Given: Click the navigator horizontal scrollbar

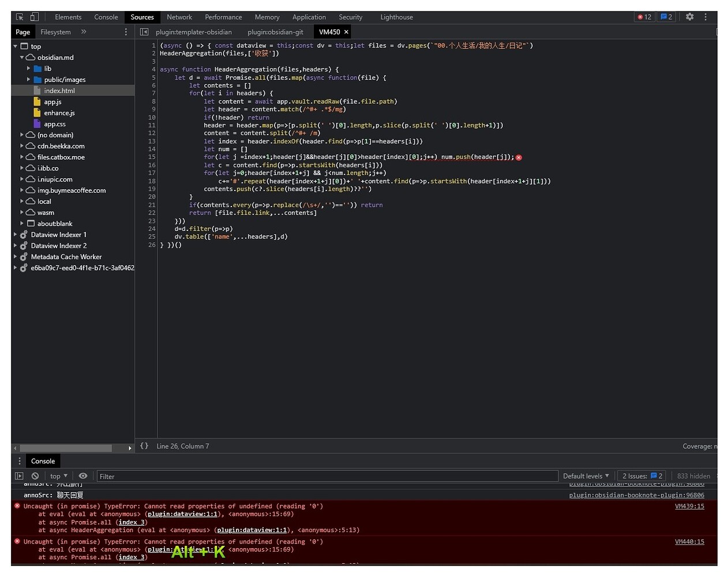Looking at the screenshot, I should [x=66, y=448].
